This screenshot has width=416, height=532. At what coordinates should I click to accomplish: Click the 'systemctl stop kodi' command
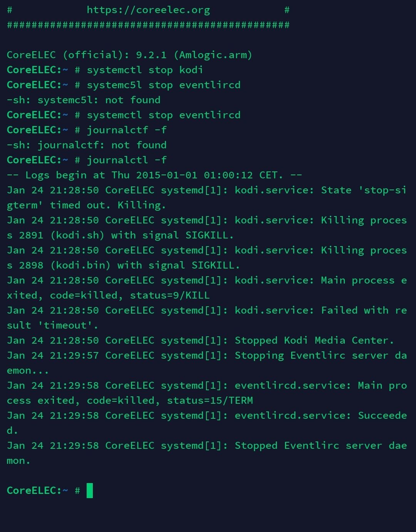[144, 70]
